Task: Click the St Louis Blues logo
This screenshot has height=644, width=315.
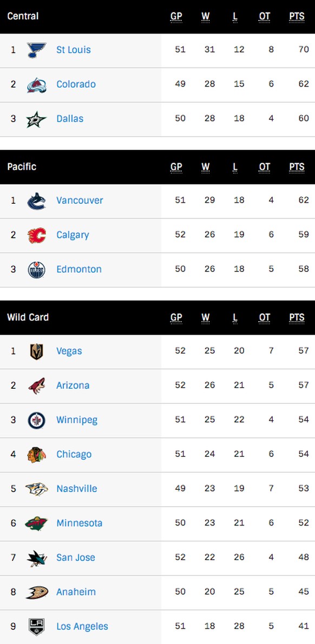Action: [37, 50]
